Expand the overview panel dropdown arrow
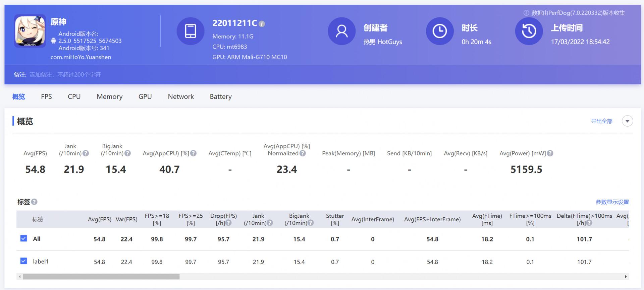 [627, 121]
